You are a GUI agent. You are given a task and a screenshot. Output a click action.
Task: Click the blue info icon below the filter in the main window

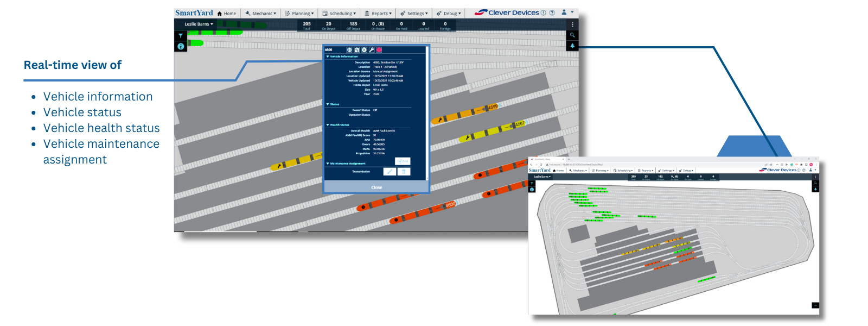[181, 46]
